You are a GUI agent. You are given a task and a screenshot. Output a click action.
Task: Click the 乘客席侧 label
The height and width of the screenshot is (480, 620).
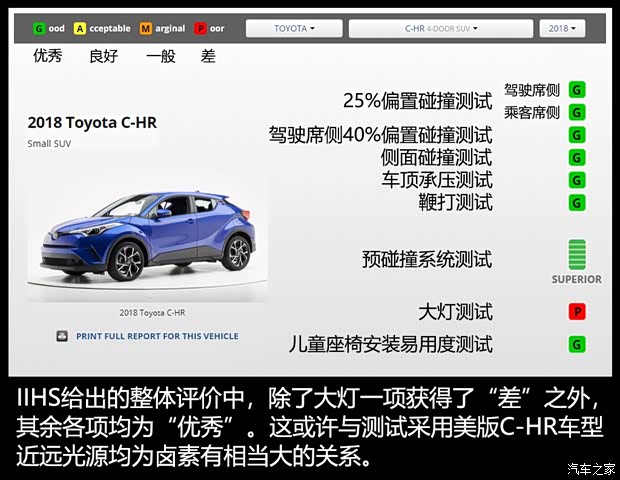pyautogui.click(x=532, y=113)
